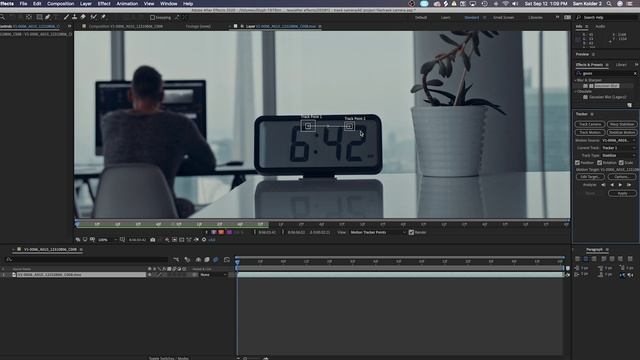Click Analyze one frame backward button
The image size is (640, 360).
point(603,185)
